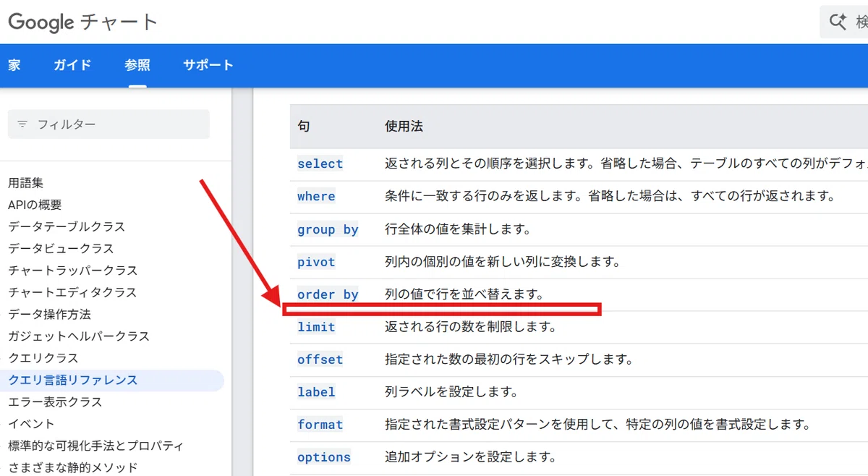Click the filter icon in sidebar
The height and width of the screenshot is (476, 868).
click(x=23, y=124)
